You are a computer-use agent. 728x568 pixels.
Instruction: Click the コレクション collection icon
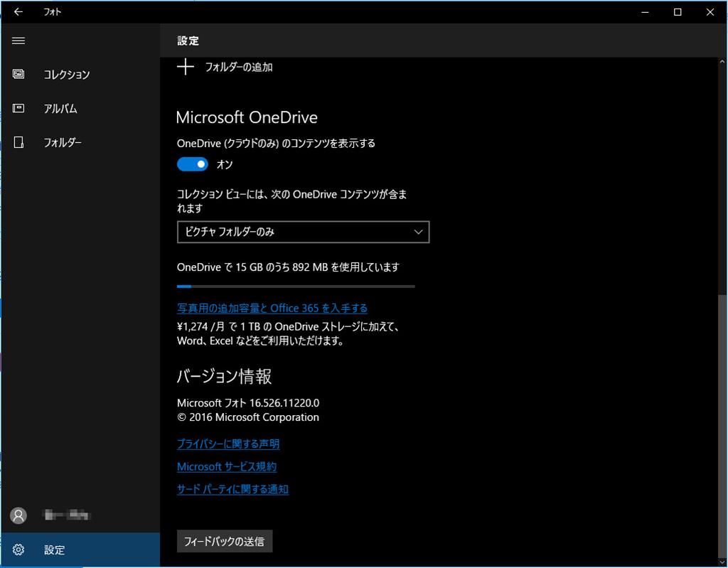click(18, 75)
